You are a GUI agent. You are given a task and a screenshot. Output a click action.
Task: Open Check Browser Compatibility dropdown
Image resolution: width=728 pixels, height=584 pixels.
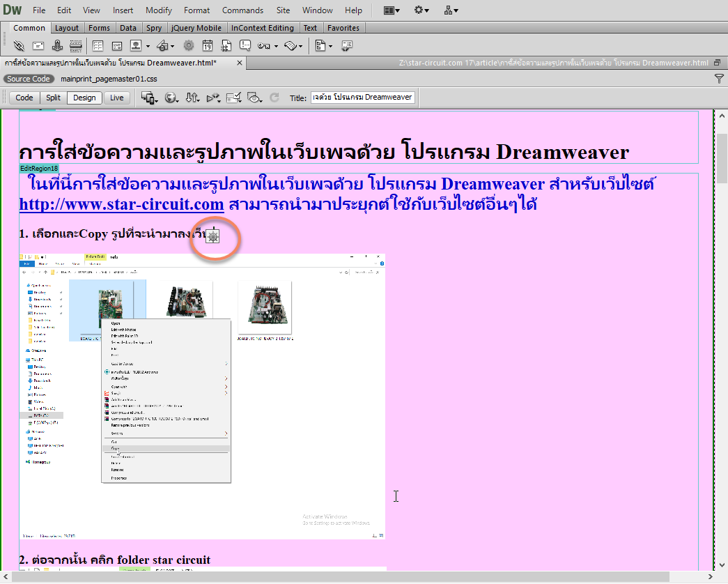tap(233, 98)
